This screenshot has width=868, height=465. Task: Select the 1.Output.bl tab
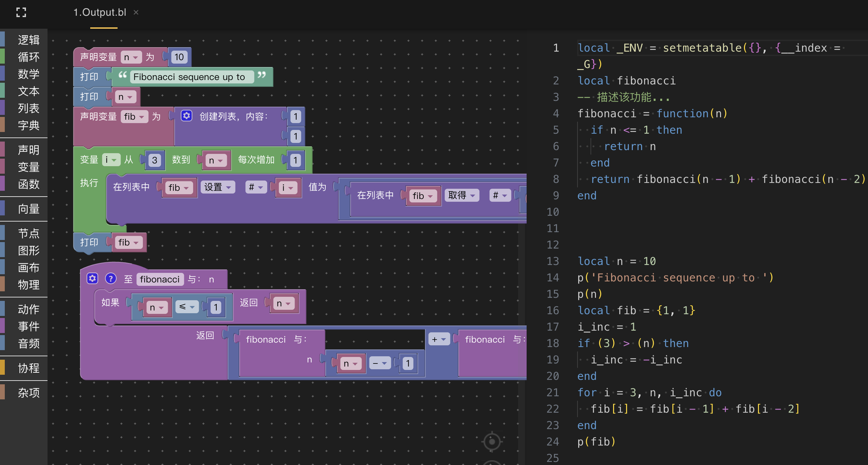[99, 13]
